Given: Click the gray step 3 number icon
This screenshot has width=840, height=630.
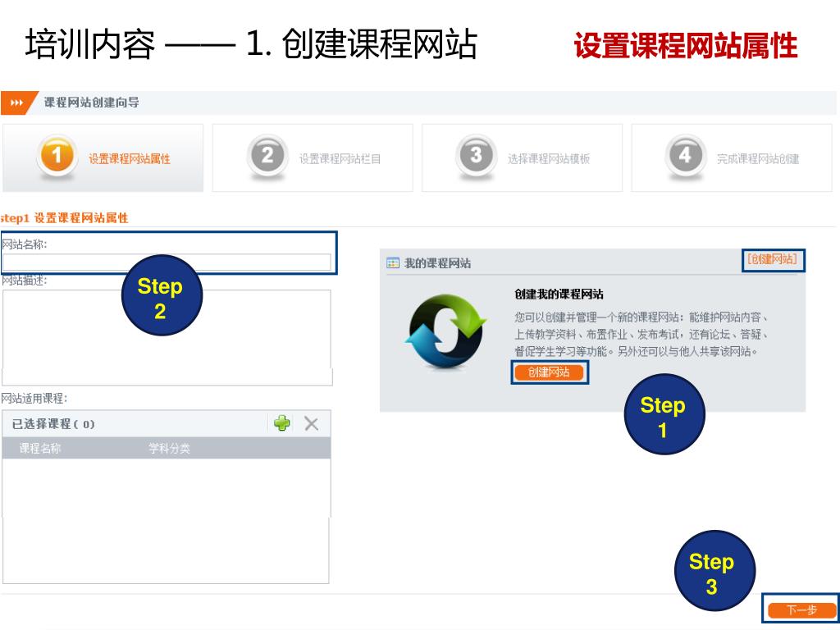Looking at the screenshot, I should [476, 156].
